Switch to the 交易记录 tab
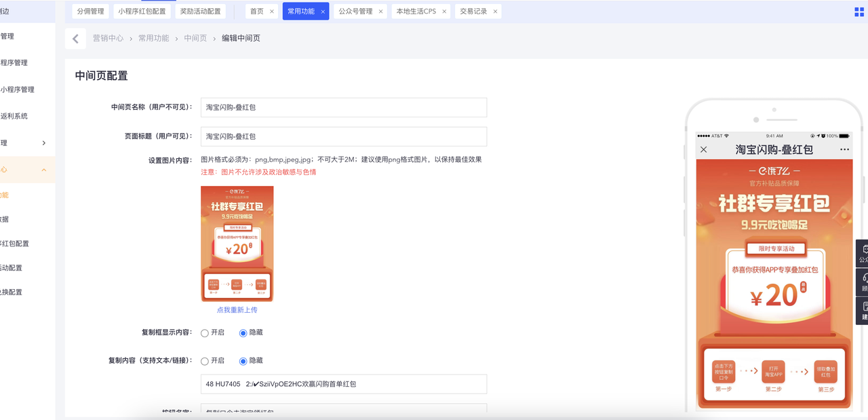The image size is (868, 420). point(473,12)
